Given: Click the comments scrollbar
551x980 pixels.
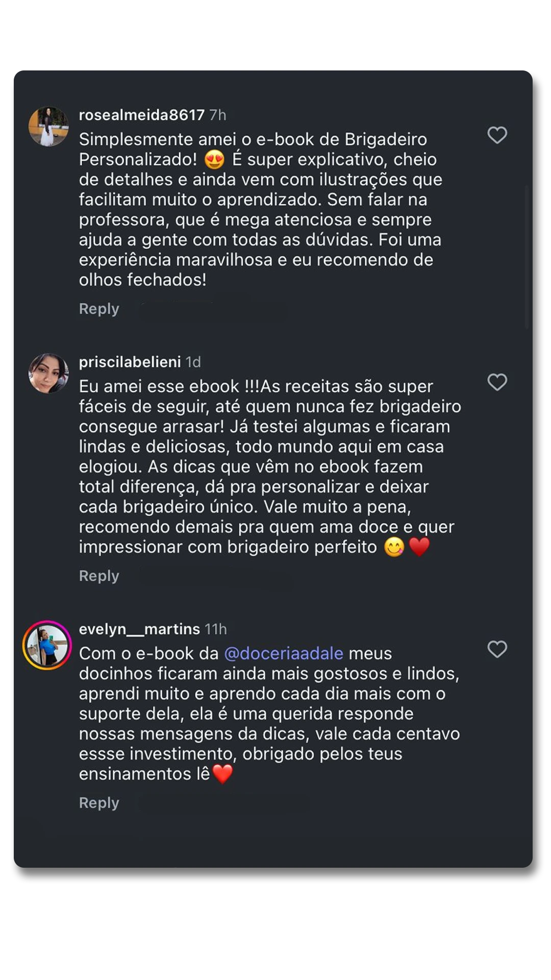Looking at the screenshot, I should (x=528, y=255).
